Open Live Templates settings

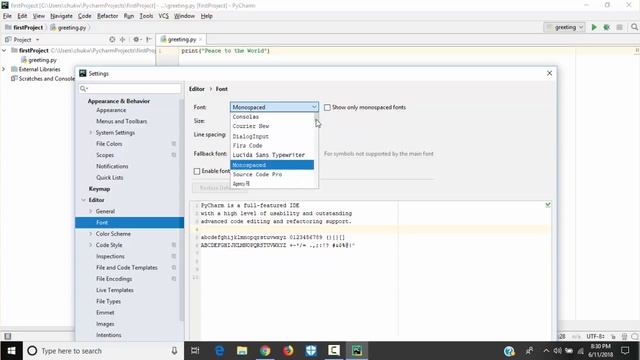(115, 290)
